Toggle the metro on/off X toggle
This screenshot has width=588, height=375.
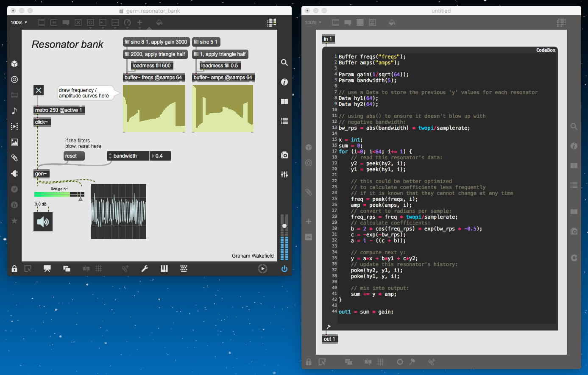[x=39, y=90]
